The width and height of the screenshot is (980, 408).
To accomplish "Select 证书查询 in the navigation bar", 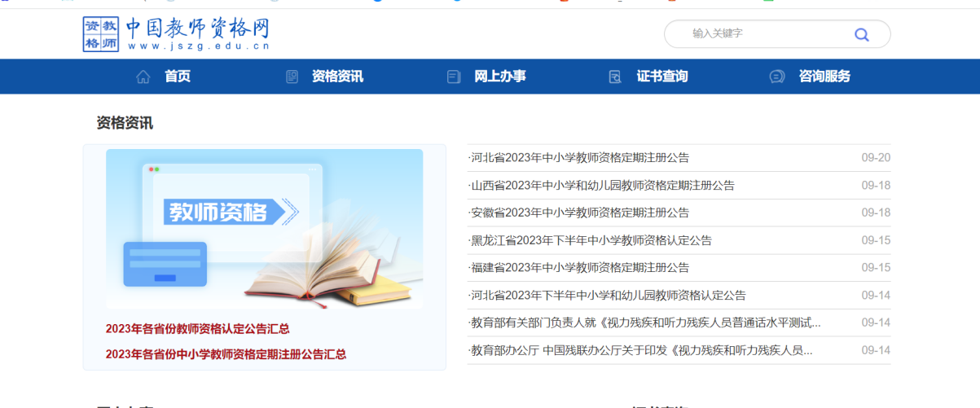I will 661,77.
